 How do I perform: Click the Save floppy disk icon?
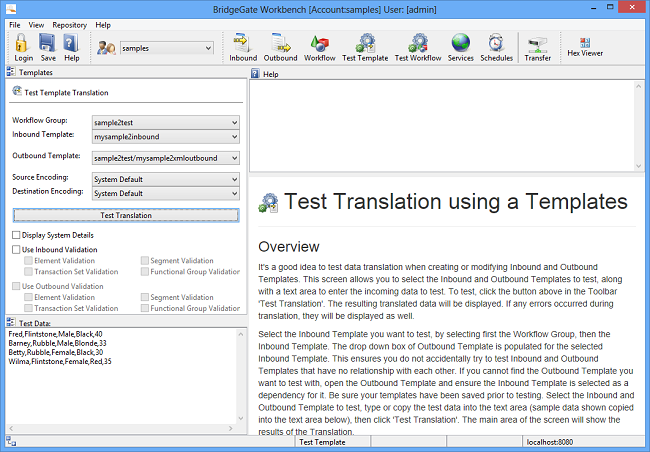47,43
